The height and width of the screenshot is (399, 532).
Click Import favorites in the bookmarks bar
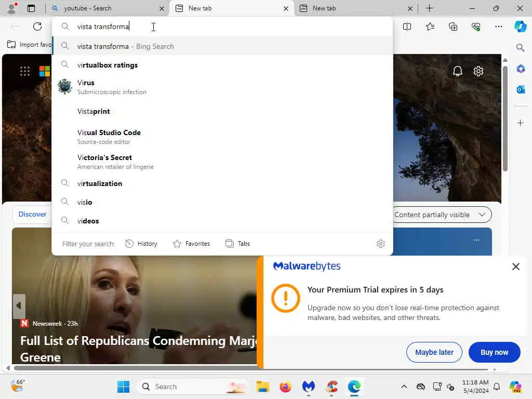30,45
